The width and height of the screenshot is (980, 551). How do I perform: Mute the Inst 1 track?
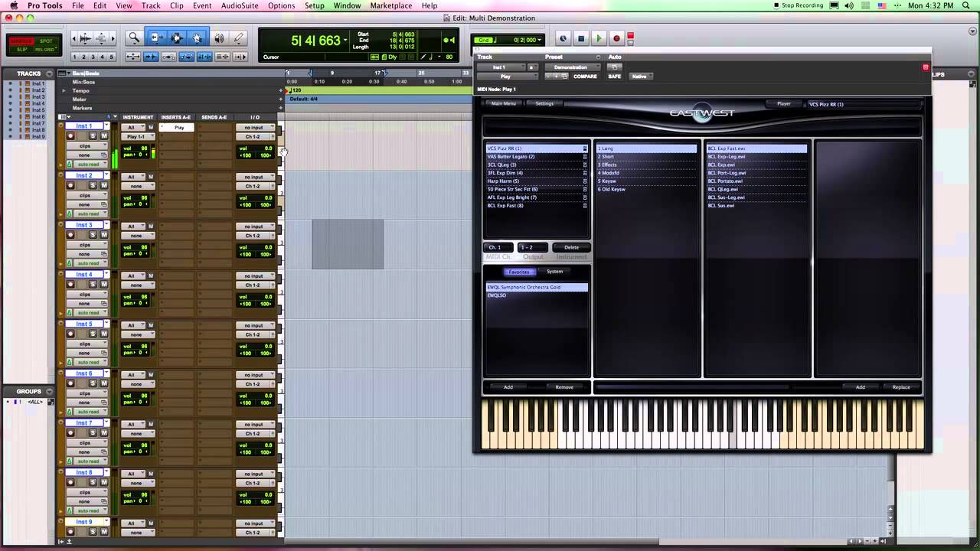103,136
